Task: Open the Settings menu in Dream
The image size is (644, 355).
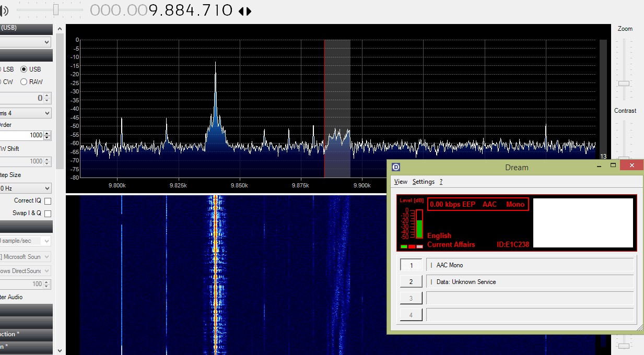Action: click(x=424, y=182)
